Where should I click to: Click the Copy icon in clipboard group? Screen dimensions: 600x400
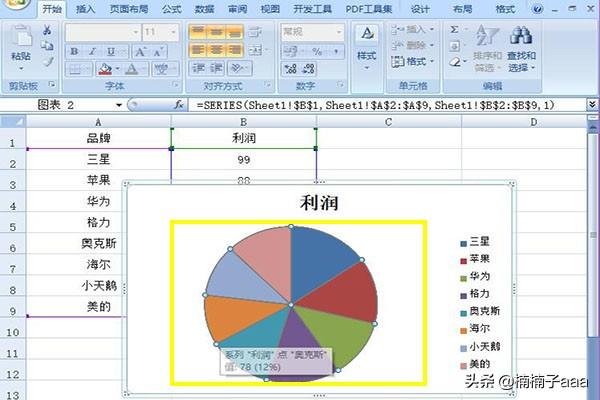pyautogui.click(x=47, y=46)
